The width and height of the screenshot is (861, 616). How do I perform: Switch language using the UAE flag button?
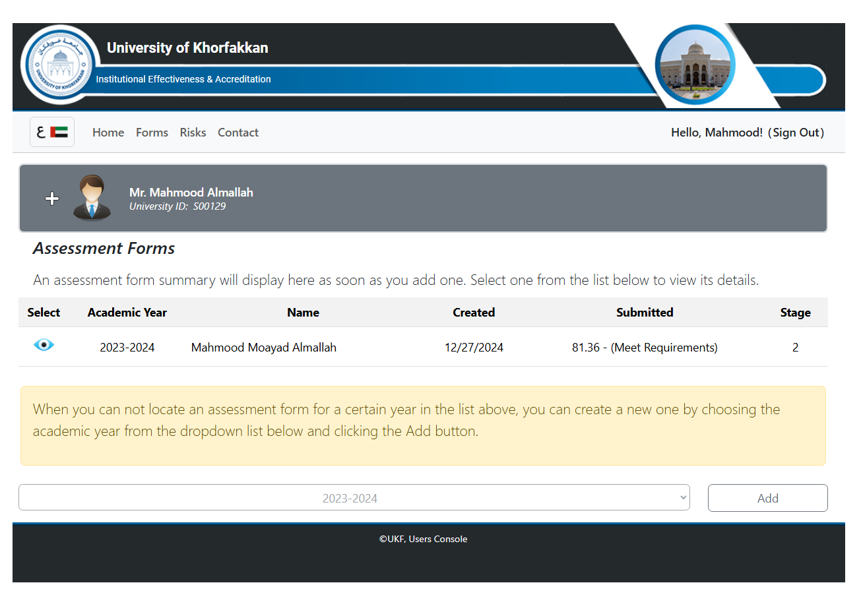click(52, 132)
